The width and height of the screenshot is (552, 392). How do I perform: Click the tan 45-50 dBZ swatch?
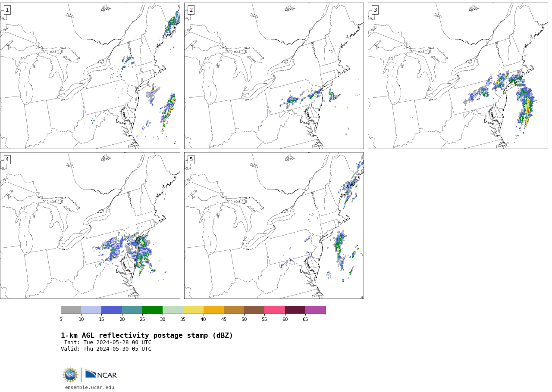tap(234, 310)
